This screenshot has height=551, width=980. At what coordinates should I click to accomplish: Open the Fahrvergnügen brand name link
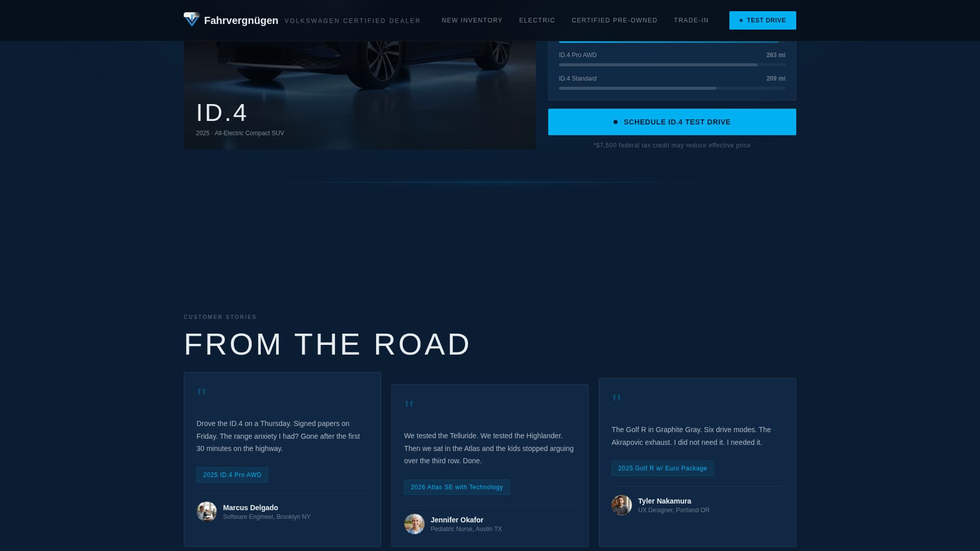(241, 20)
